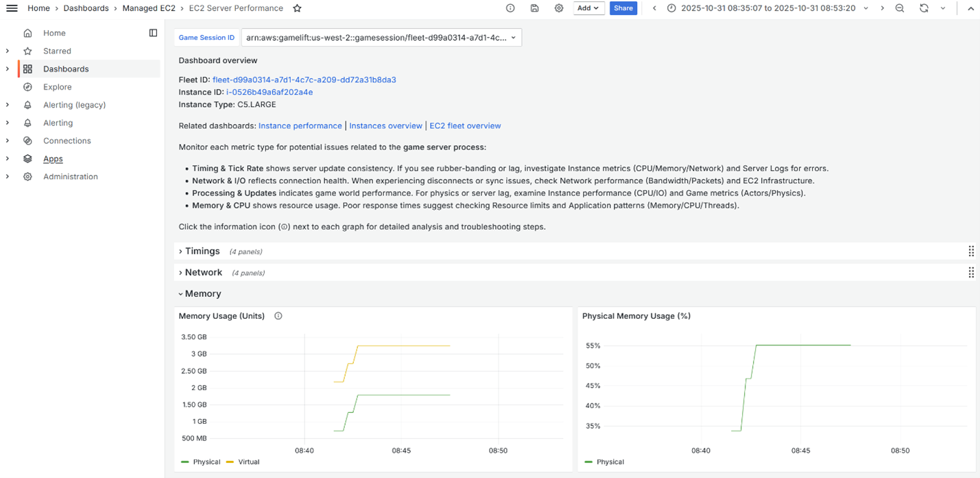Hide the Virtual series in Memory Usage legend
The height and width of the screenshot is (478, 980).
[248, 462]
